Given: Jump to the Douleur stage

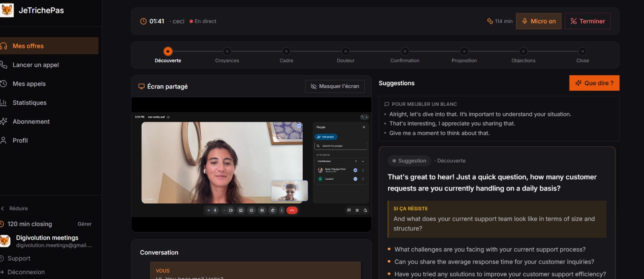Looking at the screenshot, I should 345,51.
